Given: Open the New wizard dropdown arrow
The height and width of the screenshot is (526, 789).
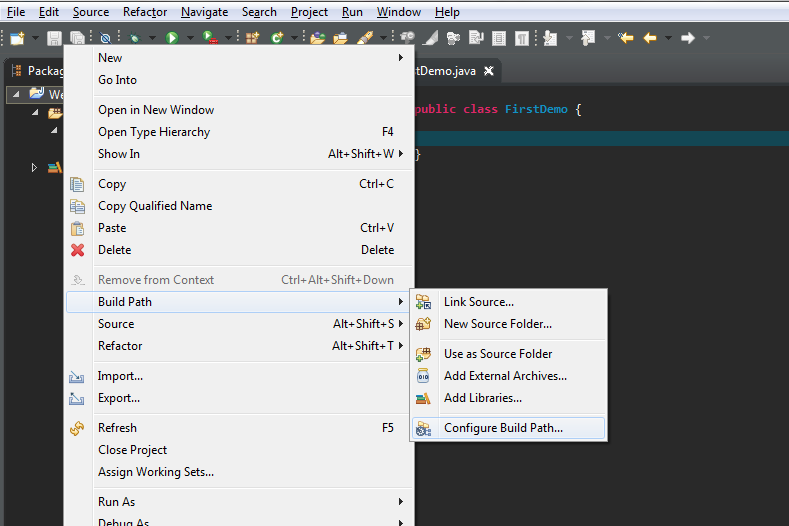Looking at the screenshot, I should [35, 38].
